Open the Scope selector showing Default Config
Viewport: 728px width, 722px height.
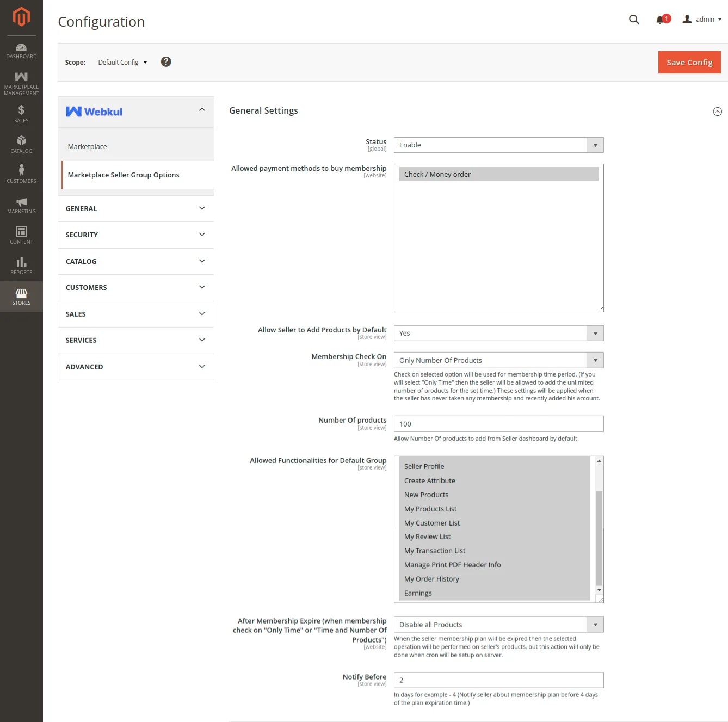[x=122, y=62]
